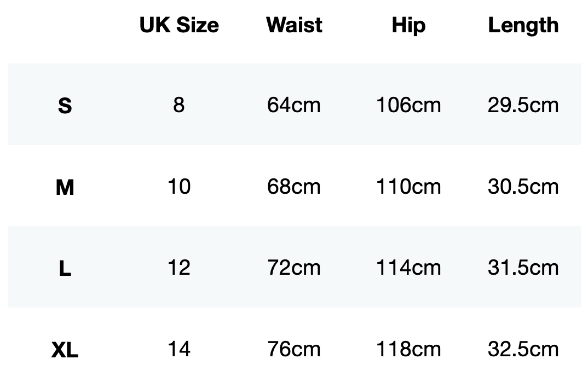Screen dimensions: 588x382
Task: Click the 76cm waist measurement
Action: pos(294,349)
